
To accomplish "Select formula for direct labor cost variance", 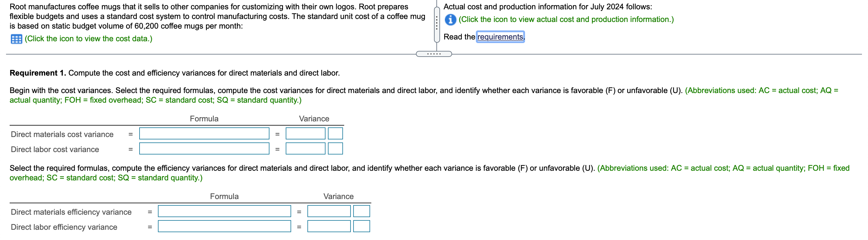I will tap(204, 148).
